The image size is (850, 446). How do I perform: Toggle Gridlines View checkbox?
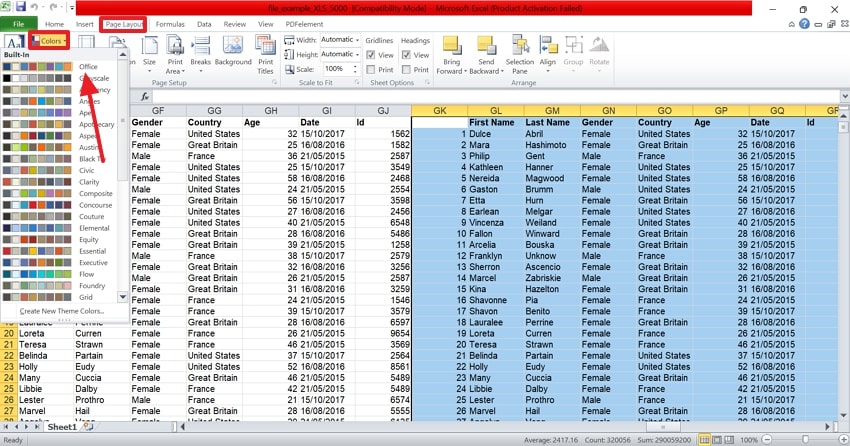[371, 55]
